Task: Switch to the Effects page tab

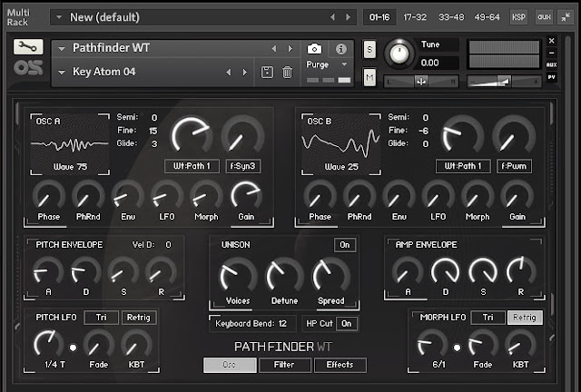Action: 340,365
